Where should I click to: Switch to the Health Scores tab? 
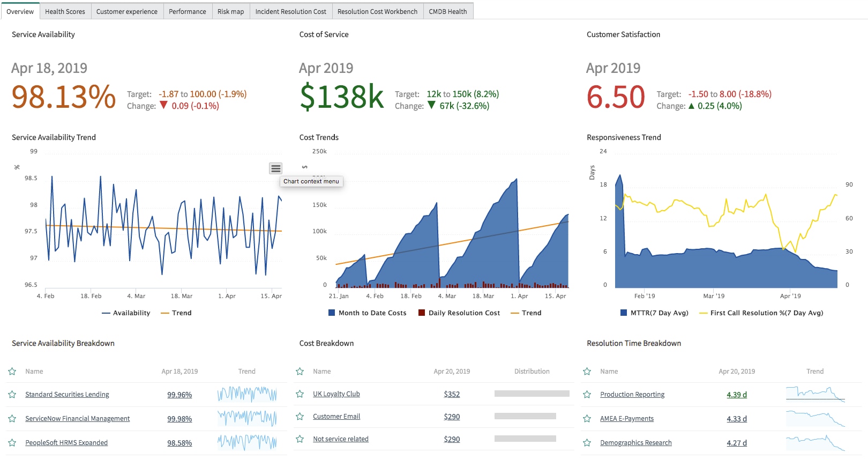pos(65,11)
